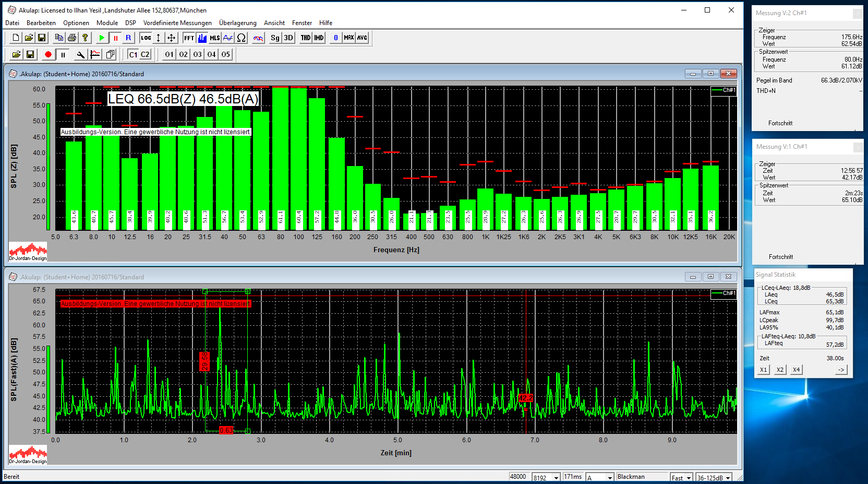Click the X1 zoom button in Signal Statistik
Screen dimensions: 868x484
[764, 370]
